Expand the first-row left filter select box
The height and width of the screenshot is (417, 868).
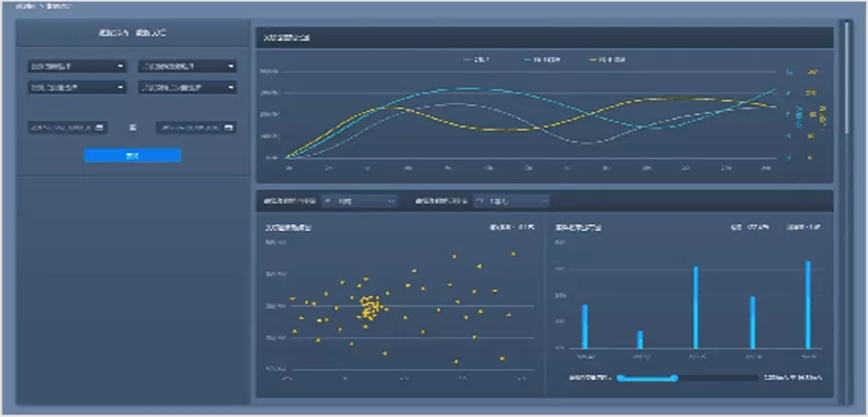(77, 66)
